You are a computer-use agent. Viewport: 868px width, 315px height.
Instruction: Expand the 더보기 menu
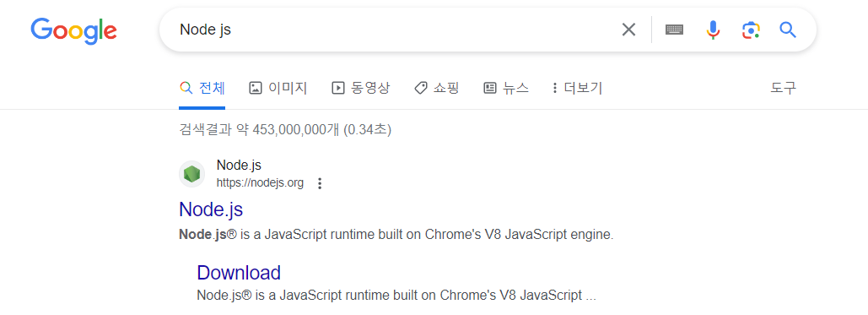(577, 88)
